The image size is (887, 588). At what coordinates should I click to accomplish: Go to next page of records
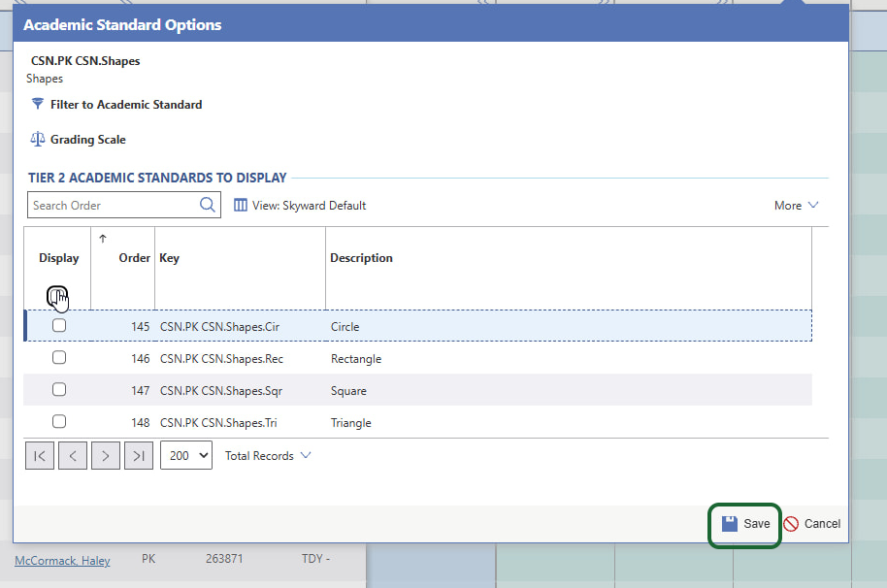coord(105,455)
